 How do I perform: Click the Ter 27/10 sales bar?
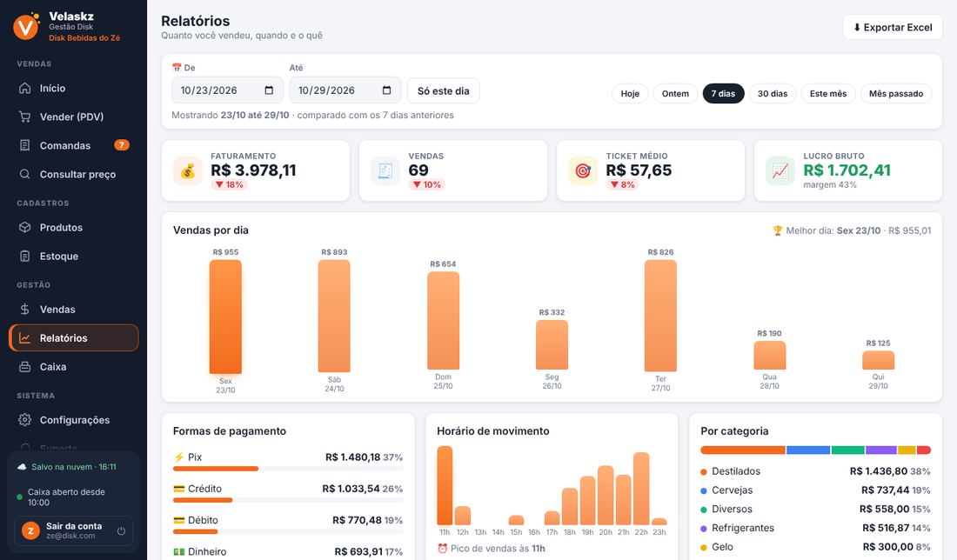pos(660,316)
